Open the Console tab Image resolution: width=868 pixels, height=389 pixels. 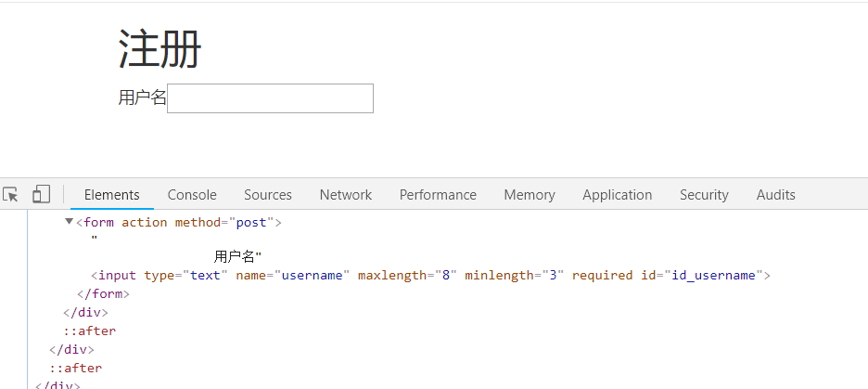(192, 195)
